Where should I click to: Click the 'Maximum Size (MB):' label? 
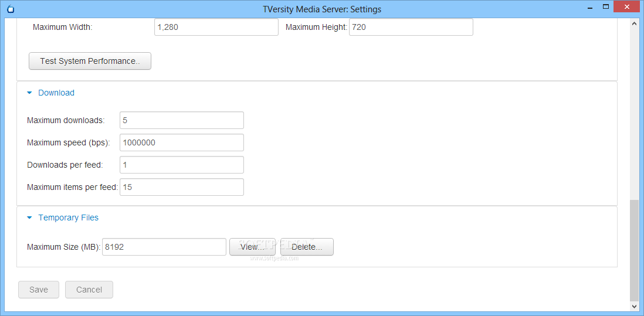(x=64, y=247)
